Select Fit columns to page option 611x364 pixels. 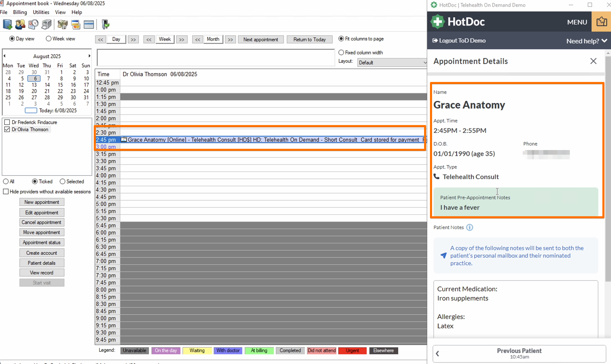[341, 39]
